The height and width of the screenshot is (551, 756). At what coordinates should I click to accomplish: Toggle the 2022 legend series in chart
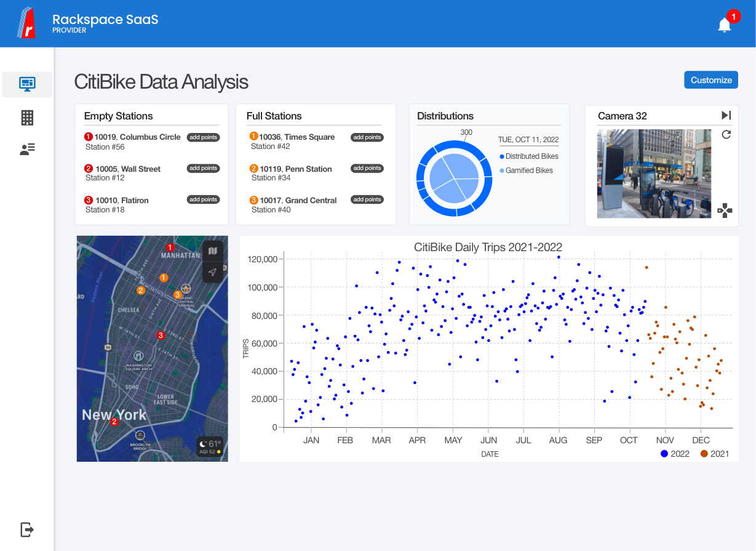675,454
